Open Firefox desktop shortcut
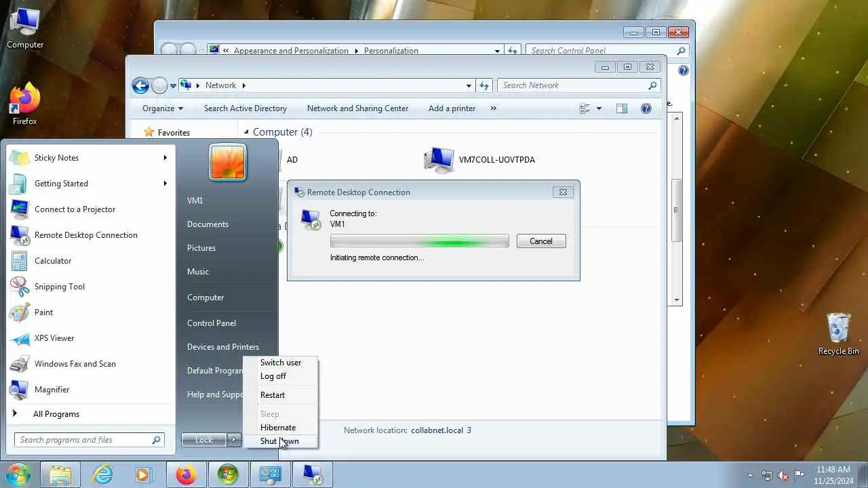 [25, 105]
